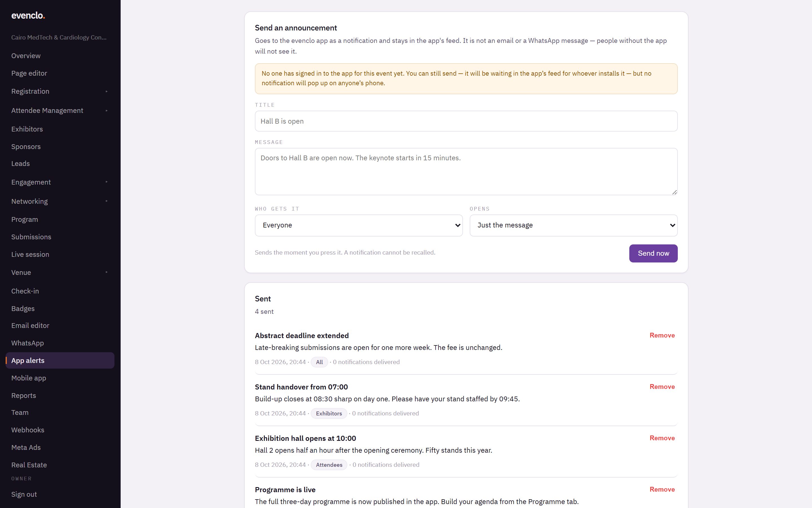Open Page editor in the sidebar

pos(60,73)
